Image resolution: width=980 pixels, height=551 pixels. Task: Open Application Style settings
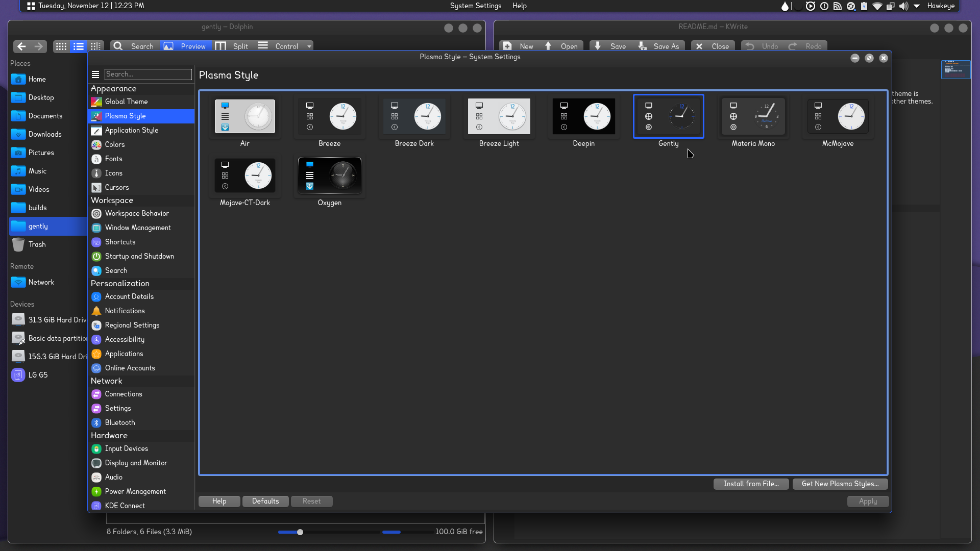tap(141, 130)
